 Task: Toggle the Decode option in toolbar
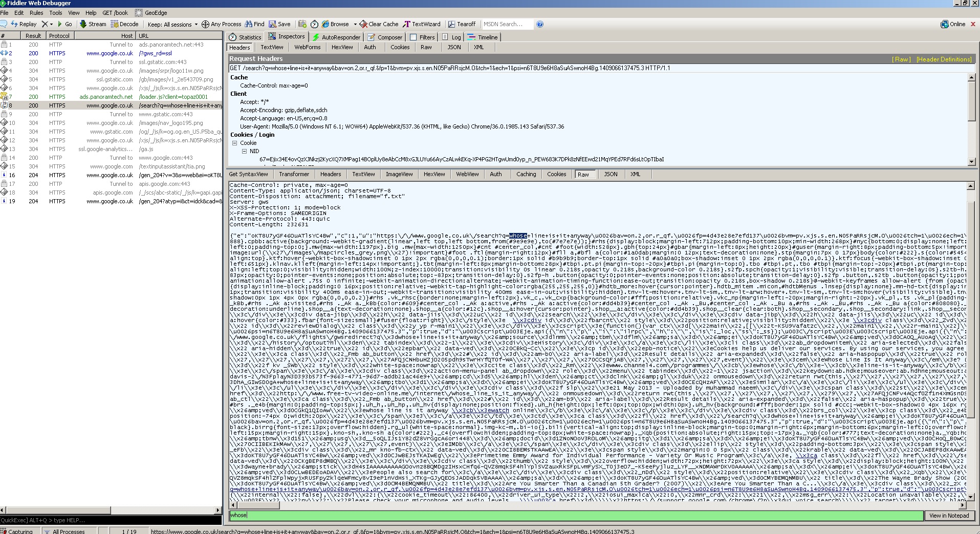click(x=125, y=24)
